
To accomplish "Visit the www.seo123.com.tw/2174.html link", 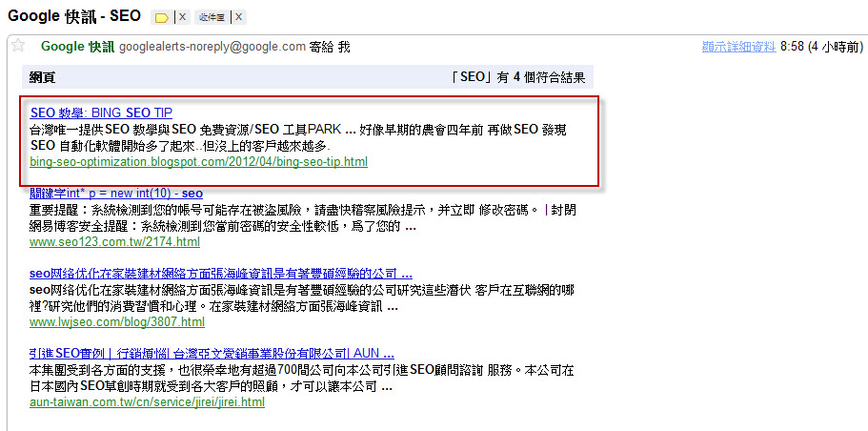I will pos(114,242).
